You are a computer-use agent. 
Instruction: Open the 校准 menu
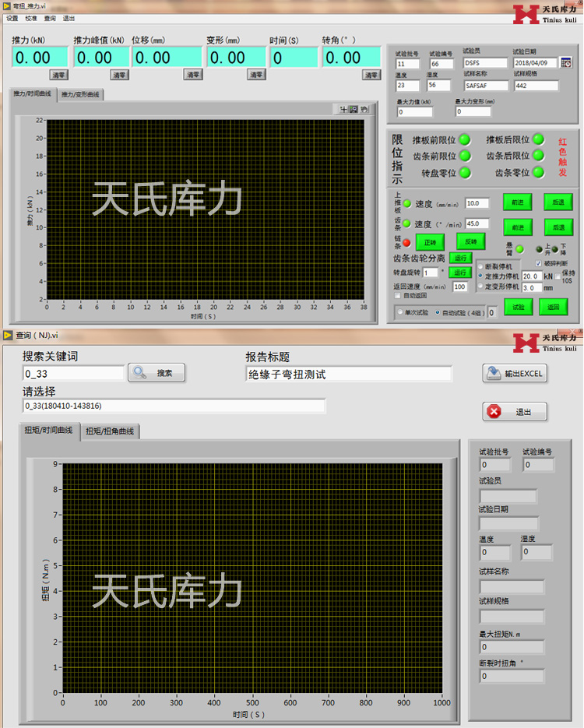[x=31, y=19]
